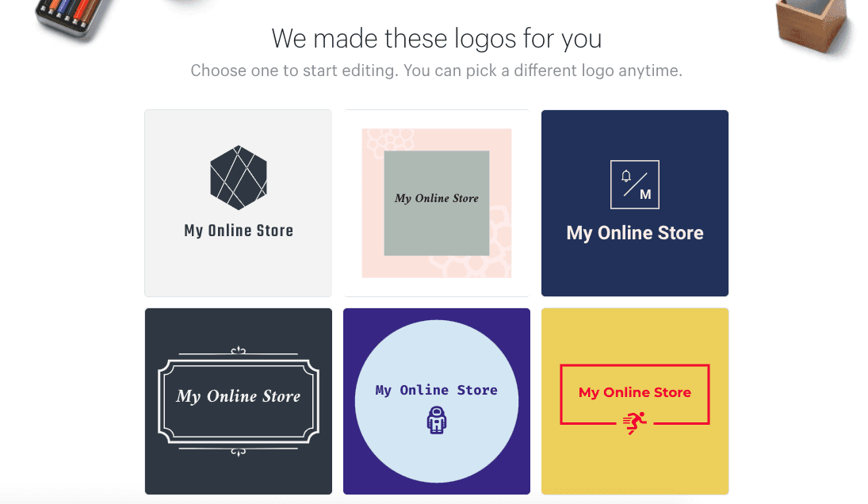
Task: Click the bell and M square emblem
Action: [634, 185]
